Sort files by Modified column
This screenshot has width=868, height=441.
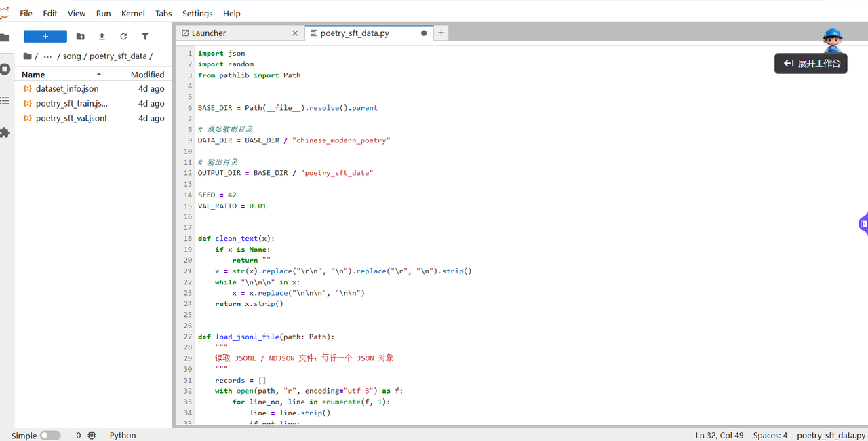[x=147, y=75]
